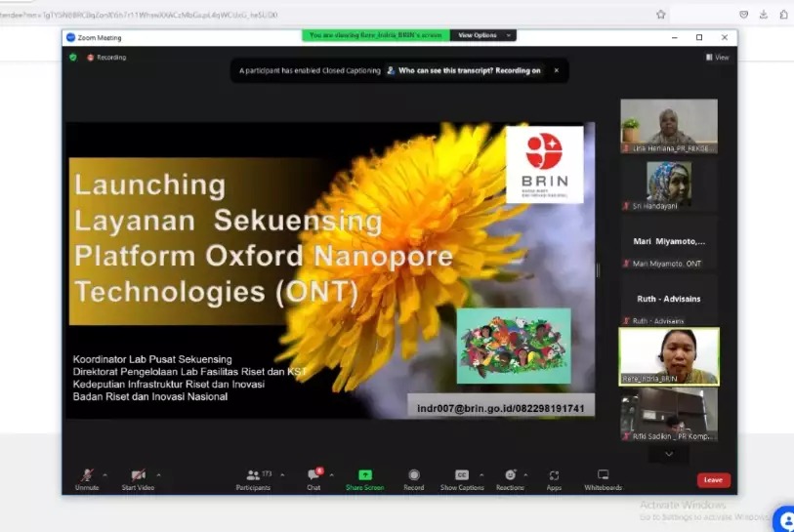This screenshot has width=794, height=532.
Task: Unmute the microphone in Zoom
Action: (87, 475)
